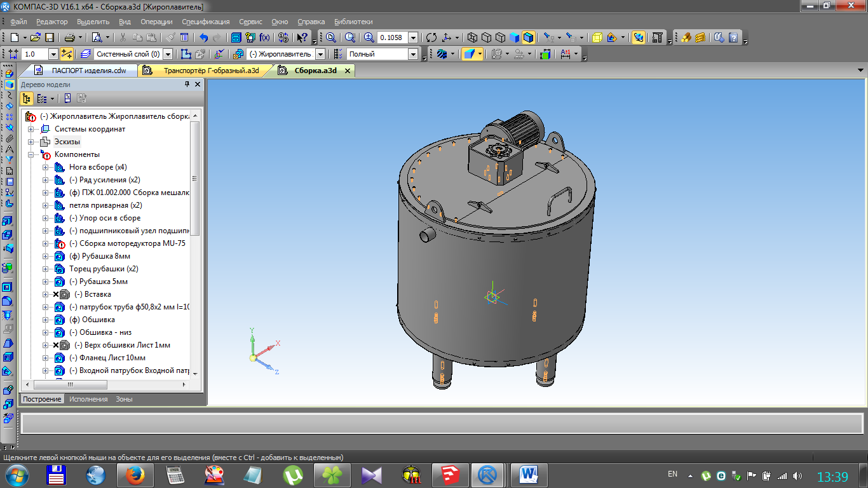Expand the Системы координат tree node
This screenshot has height=488, width=868.
[31, 129]
